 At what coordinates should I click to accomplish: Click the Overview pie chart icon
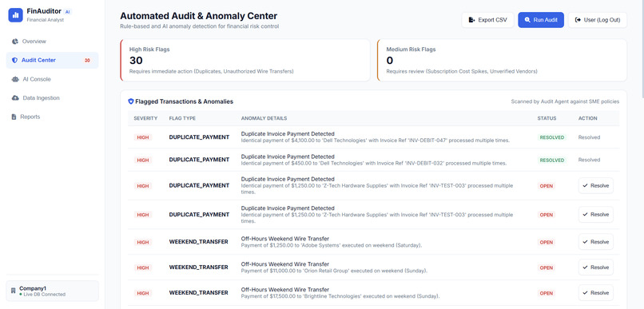pyautogui.click(x=15, y=42)
